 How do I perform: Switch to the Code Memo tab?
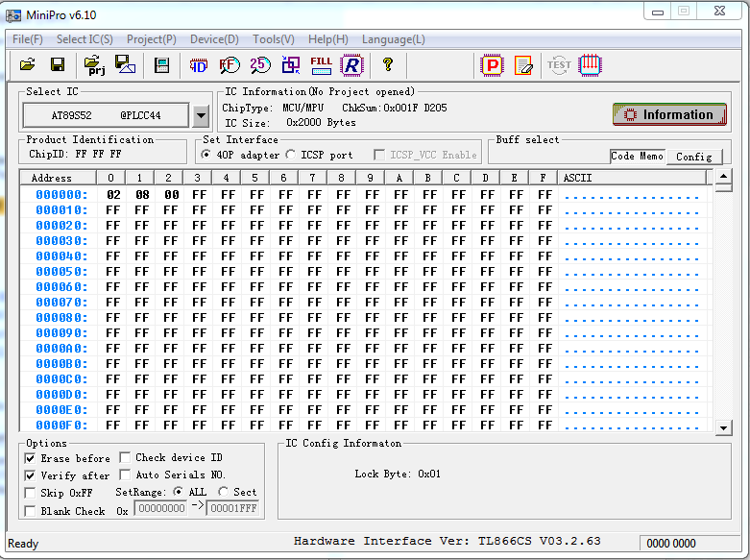pyautogui.click(x=637, y=156)
